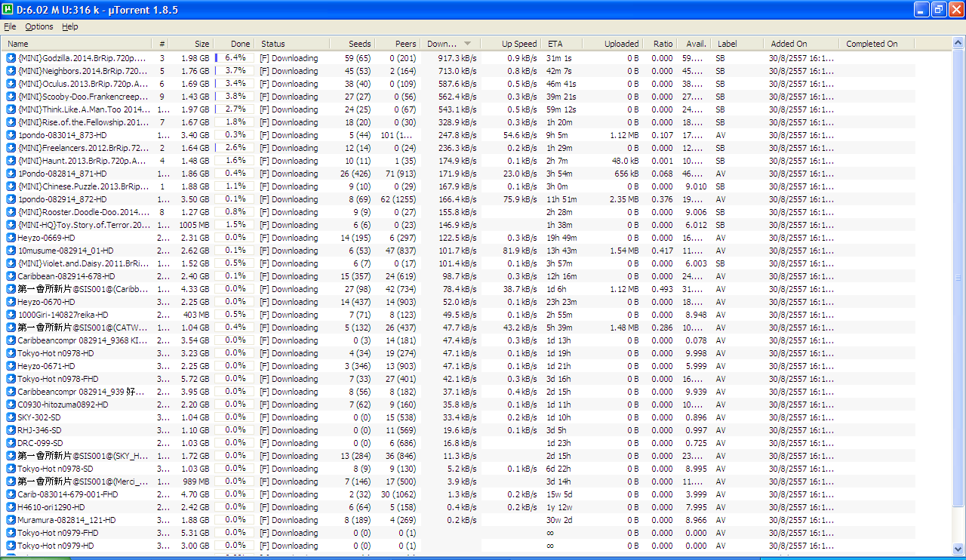This screenshot has width=966, height=560.
Task: Click the 6.4% progress bar for Godzilla
Action: click(234, 58)
